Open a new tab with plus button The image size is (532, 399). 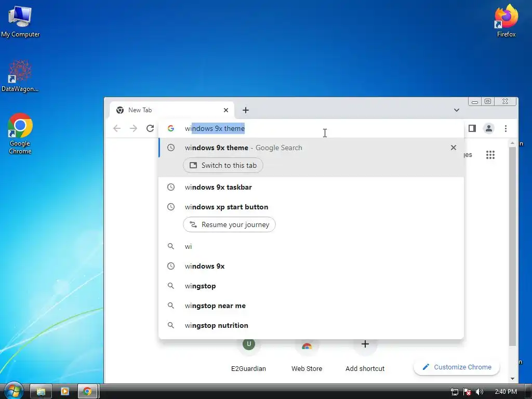pyautogui.click(x=246, y=110)
